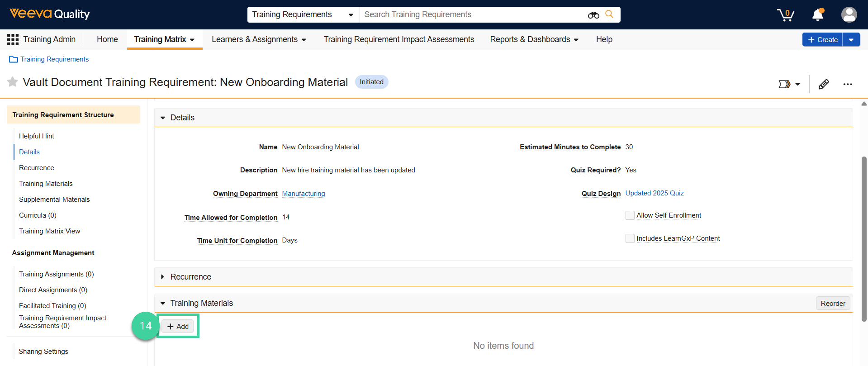The width and height of the screenshot is (868, 366).
Task: Go to the Home tab
Action: (x=107, y=40)
